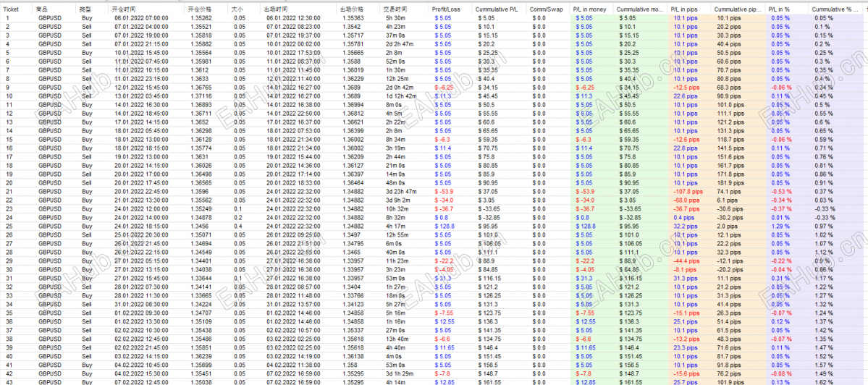Click open price 1.37116 in ticket 10

click(x=200, y=96)
